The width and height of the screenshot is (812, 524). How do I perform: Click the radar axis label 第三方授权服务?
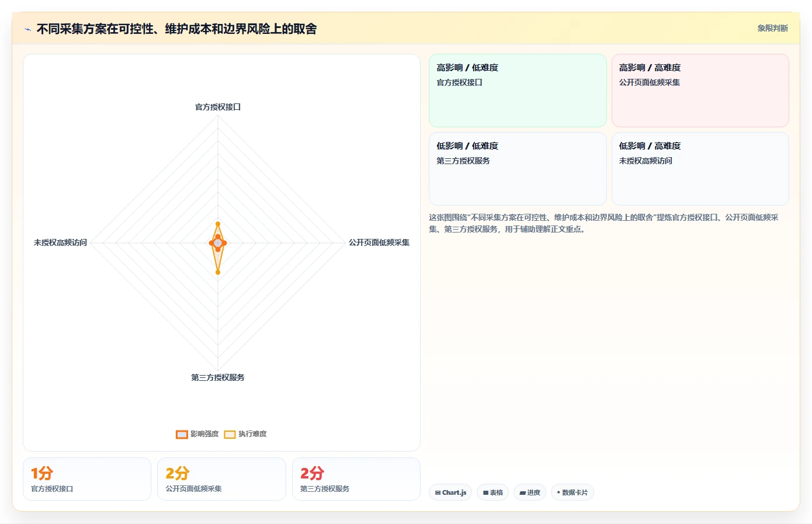point(218,377)
